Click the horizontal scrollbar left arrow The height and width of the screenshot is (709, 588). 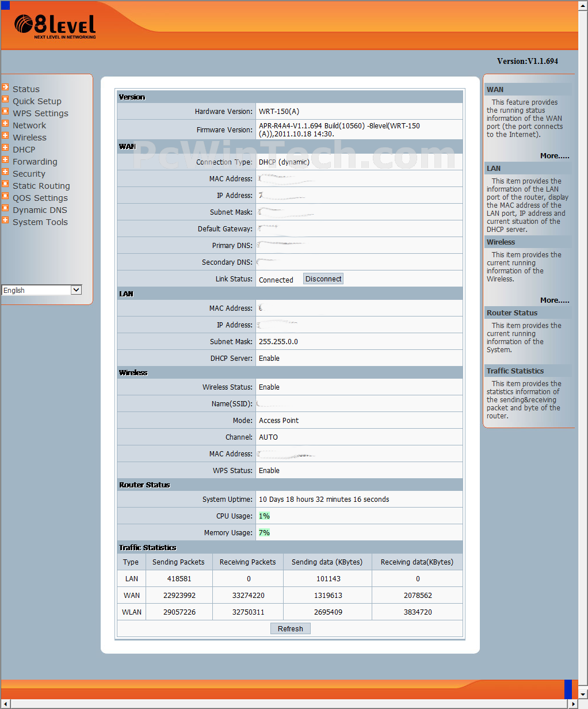5,704
